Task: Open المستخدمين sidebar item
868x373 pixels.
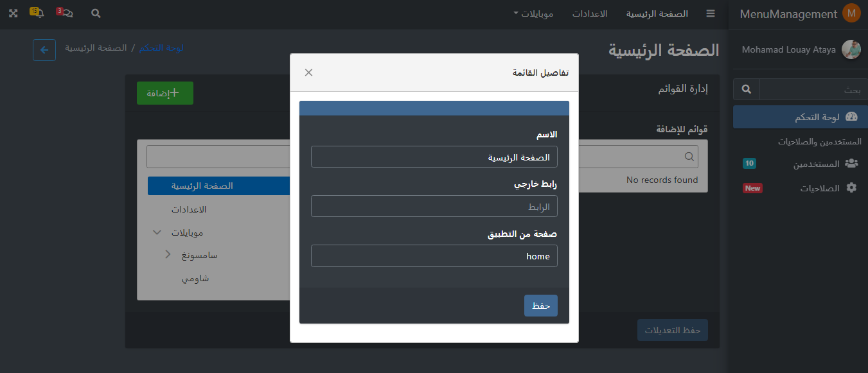Action: [800, 164]
